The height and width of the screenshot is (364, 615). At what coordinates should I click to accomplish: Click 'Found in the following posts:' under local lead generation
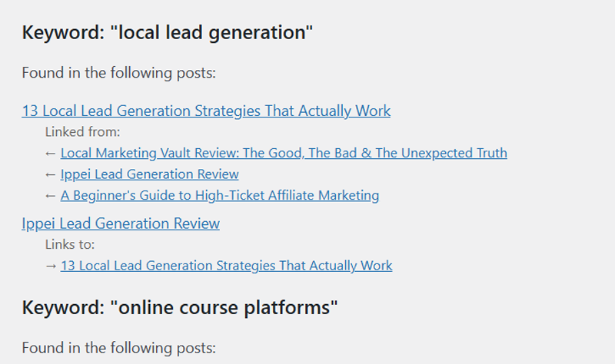click(x=119, y=73)
